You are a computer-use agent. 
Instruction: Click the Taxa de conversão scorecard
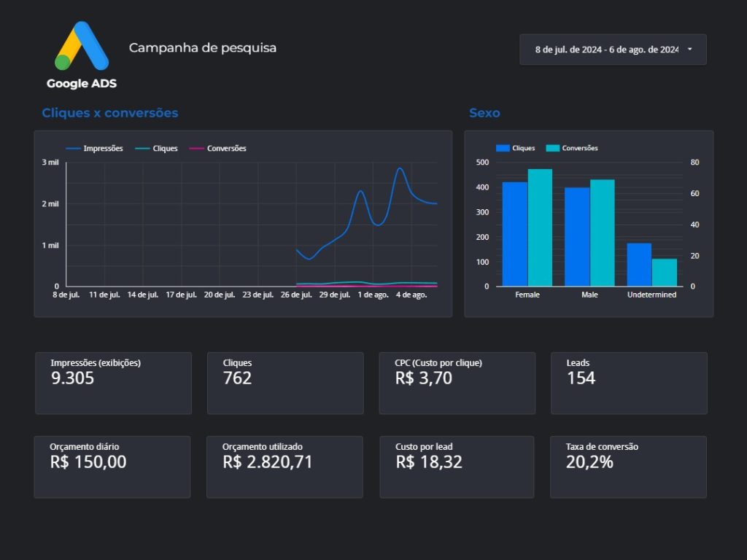tap(628, 467)
